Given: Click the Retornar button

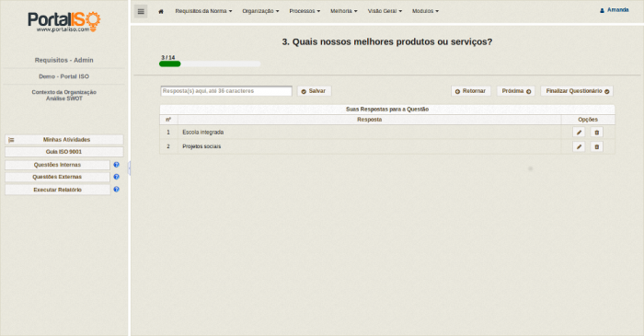Looking at the screenshot, I should pos(471,91).
